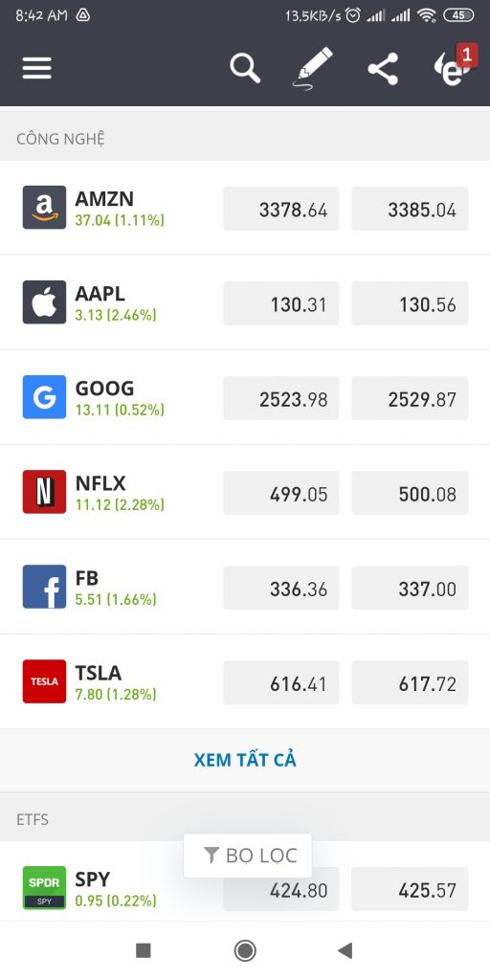Tap AAPL buy price 130.56
490x980 pixels.
(410, 303)
